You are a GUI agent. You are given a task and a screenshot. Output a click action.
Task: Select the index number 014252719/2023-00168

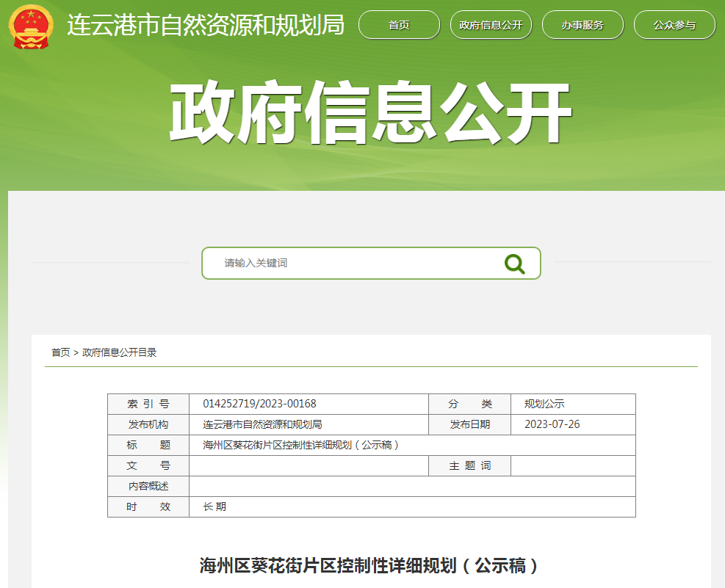coord(259,404)
